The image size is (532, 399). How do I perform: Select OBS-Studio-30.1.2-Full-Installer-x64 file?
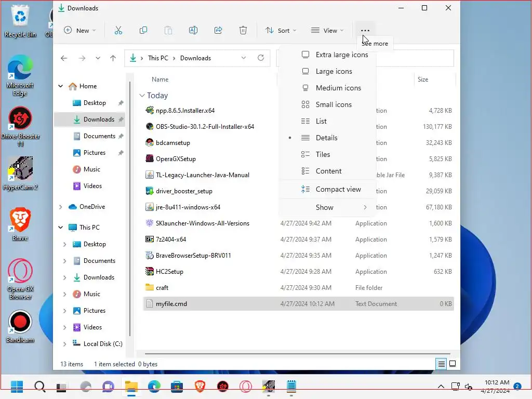(x=205, y=127)
